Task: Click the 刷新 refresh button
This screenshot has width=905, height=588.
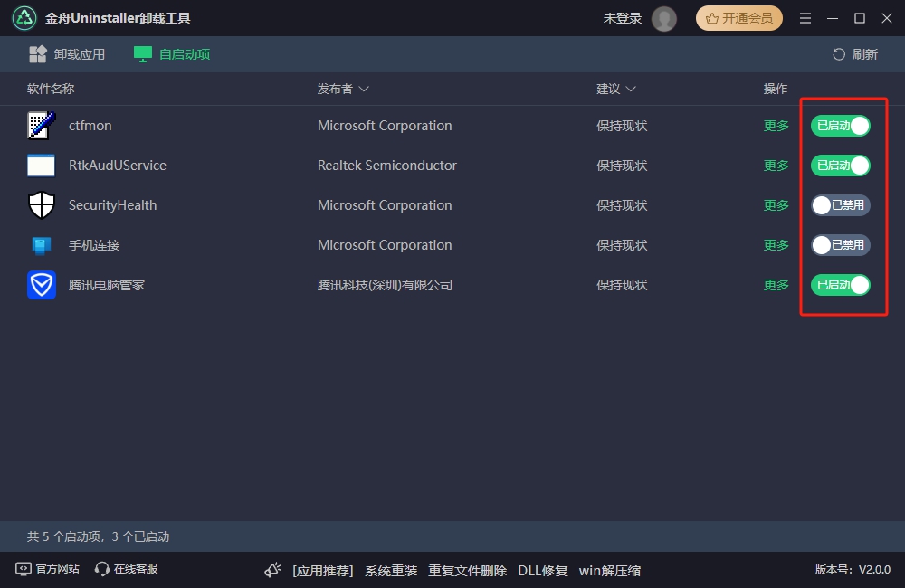Action: click(x=855, y=54)
